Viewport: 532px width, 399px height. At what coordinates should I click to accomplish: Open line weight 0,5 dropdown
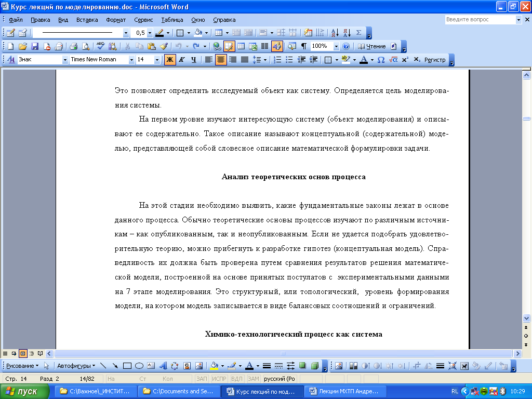tap(150, 33)
